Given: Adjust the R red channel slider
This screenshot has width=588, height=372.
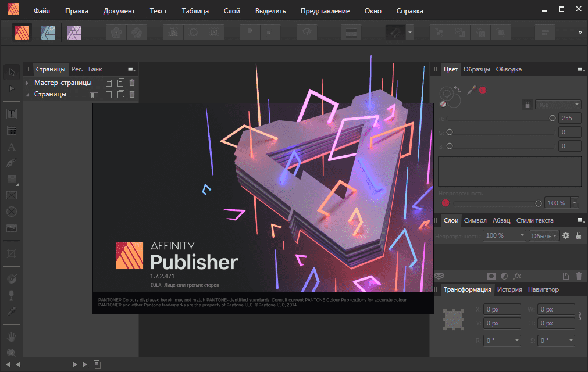Looking at the screenshot, I should click(501, 119).
